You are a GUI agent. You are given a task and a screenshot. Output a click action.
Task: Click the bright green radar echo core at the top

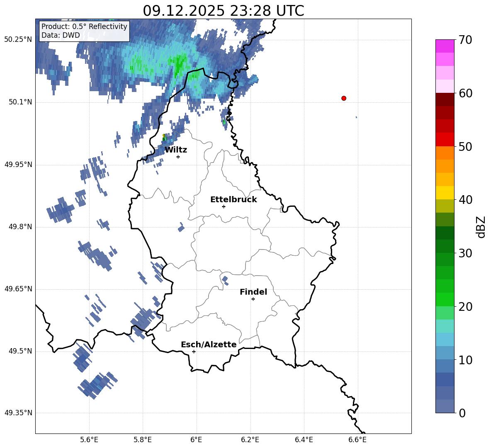(179, 65)
